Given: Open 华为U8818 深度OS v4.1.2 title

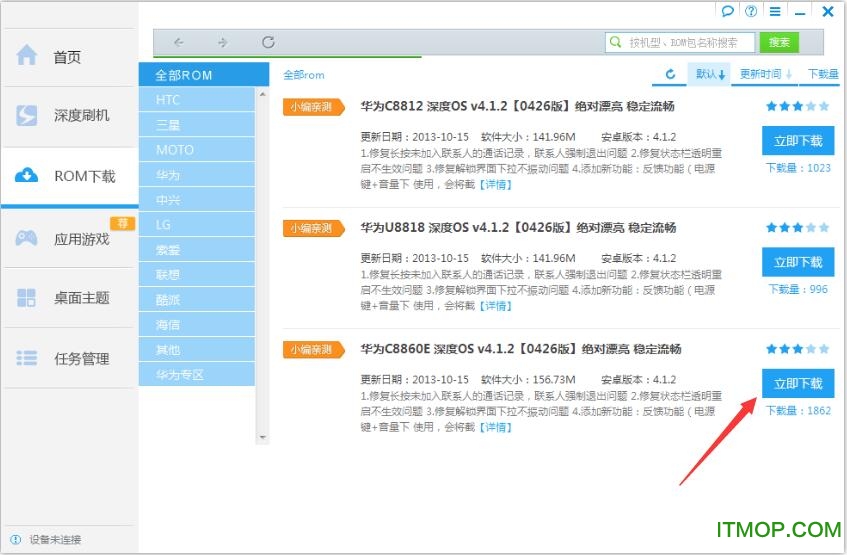Looking at the screenshot, I should [x=518, y=228].
